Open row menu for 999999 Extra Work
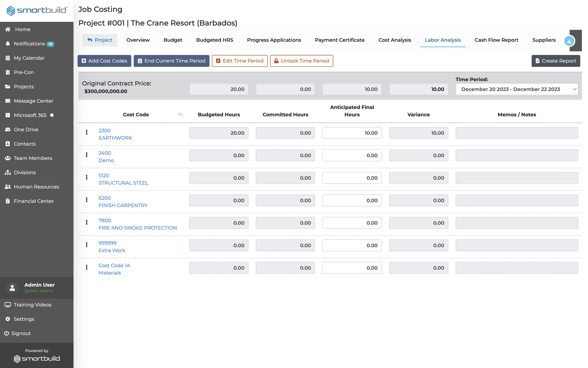The height and width of the screenshot is (368, 588). [87, 245]
